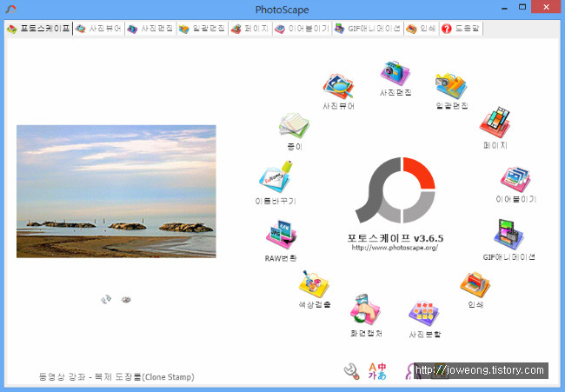The width and height of the screenshot is (565, 392).
Task: Start 화면캡처 screen capture icon
Action: 365,309
